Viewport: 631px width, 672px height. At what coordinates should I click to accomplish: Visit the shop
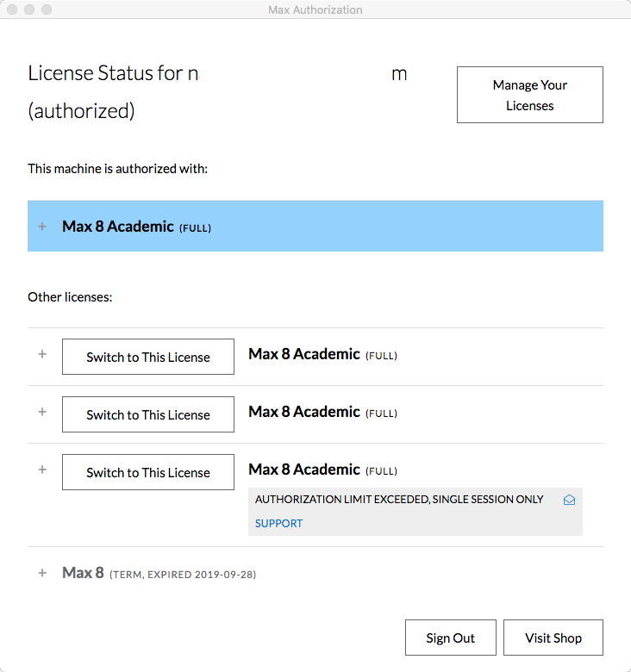(x=553, y=638)
